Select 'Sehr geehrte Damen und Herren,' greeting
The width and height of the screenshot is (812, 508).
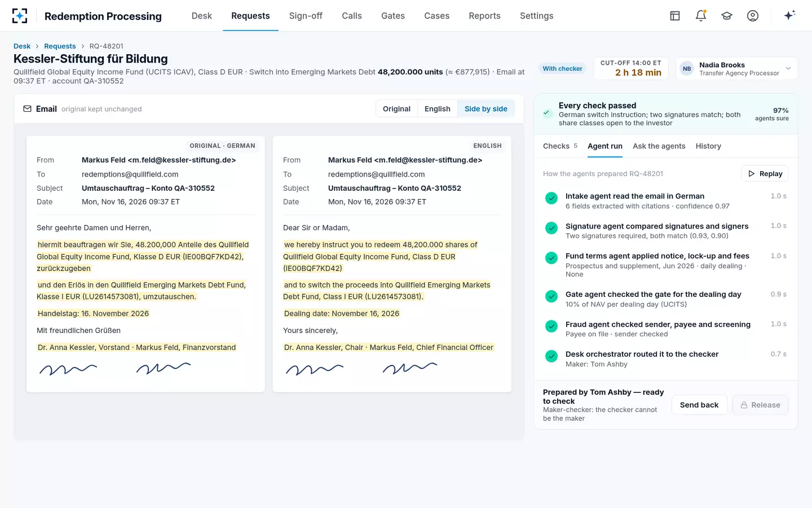point(94,228)
